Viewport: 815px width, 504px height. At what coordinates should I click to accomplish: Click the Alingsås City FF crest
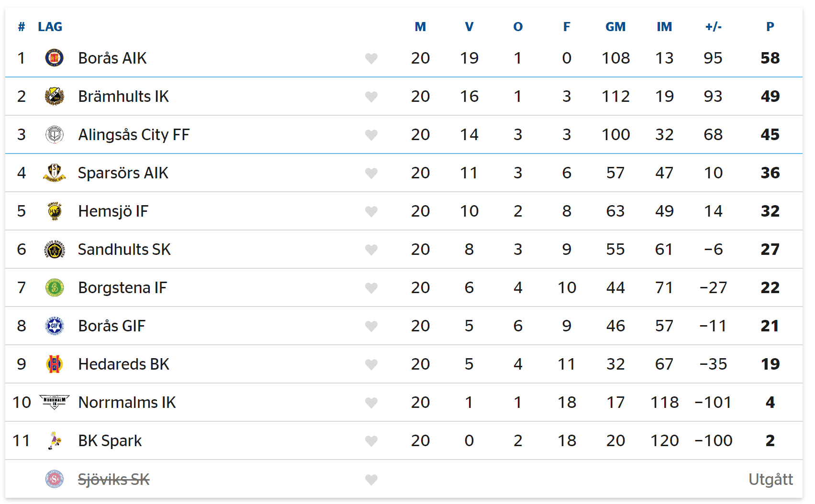54,134
